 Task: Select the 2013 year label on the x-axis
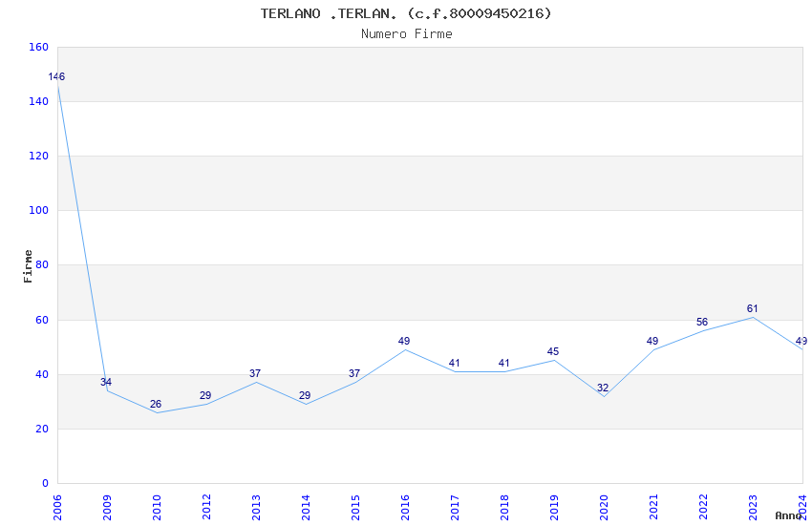point(256,507)
